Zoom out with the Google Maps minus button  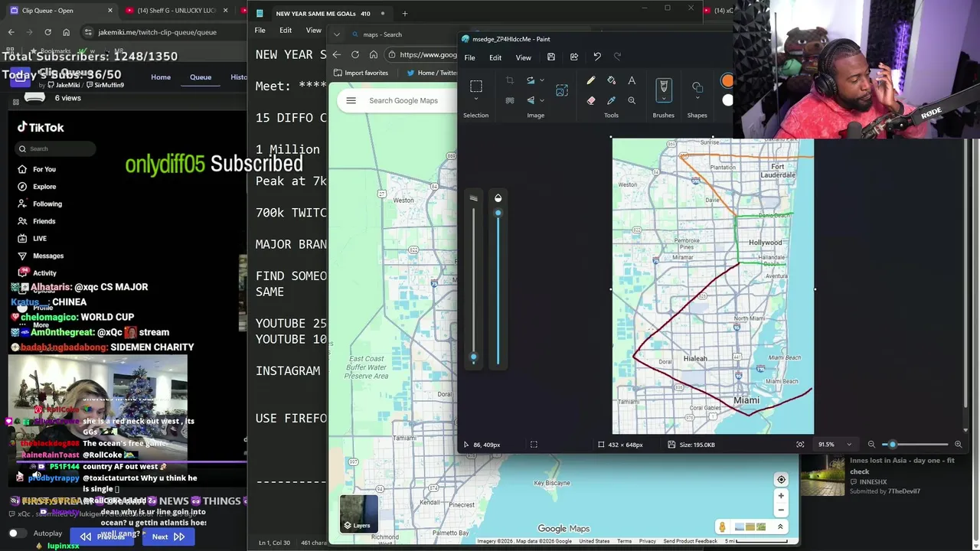pyautogui.click(x=781, y=510)
